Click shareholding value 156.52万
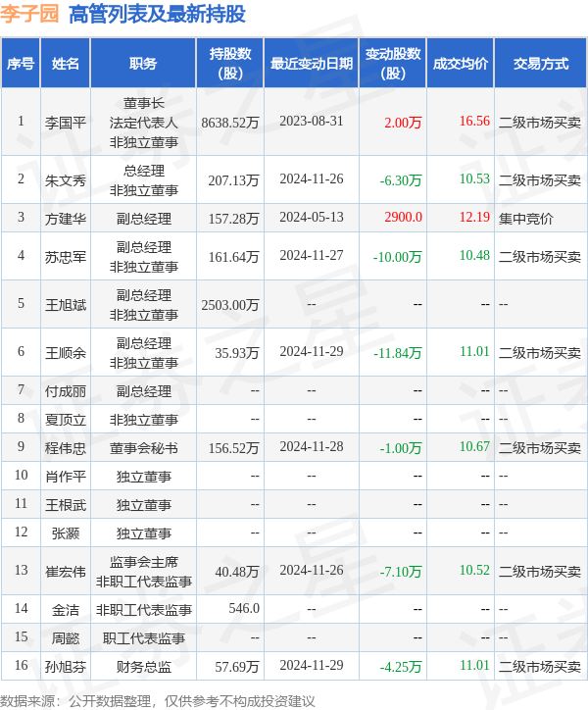Viewport: 588px width, 710px height. [233, 448]
